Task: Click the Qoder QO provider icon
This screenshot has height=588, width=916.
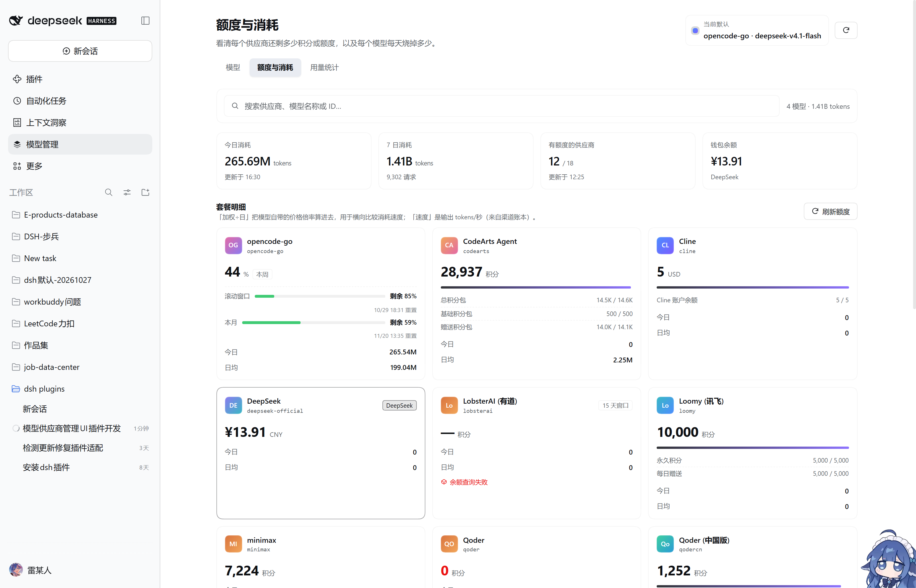Action: click(449, 544)
